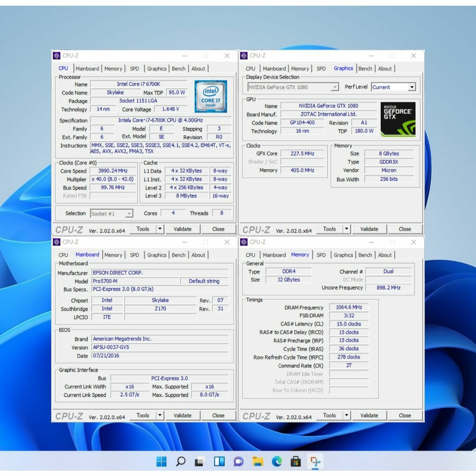Open SPD tab in Memory window
Viewport: 476px width, 476px height.
(321, 255)
